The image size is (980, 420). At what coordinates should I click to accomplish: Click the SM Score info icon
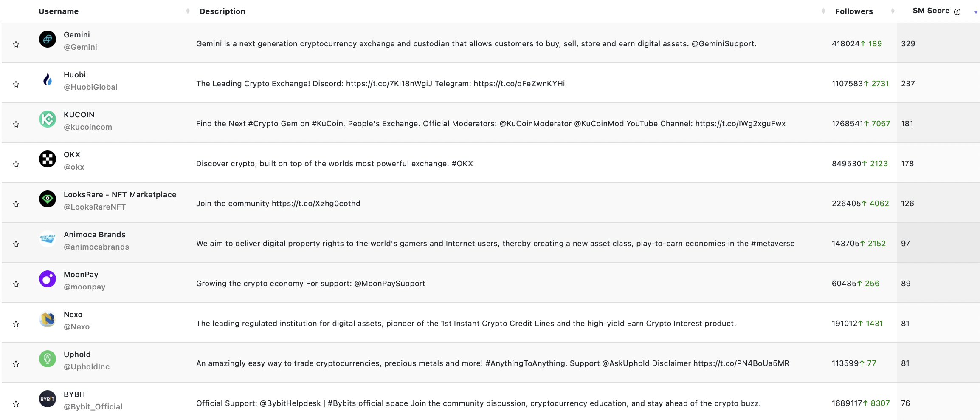coord(957,12)
